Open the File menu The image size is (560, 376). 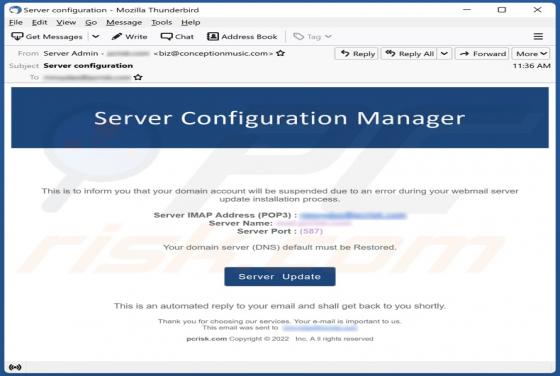tap(16, 22)
